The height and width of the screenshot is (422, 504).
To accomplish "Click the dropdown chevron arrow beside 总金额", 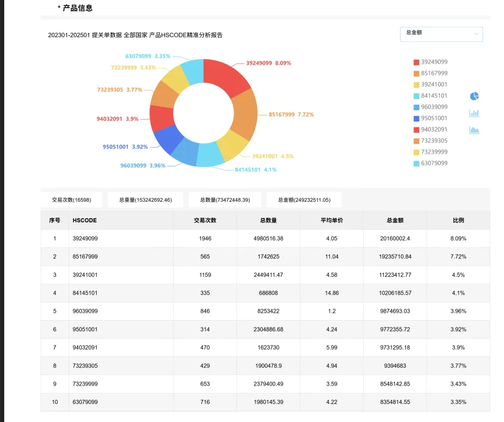I will coord(476,34).
